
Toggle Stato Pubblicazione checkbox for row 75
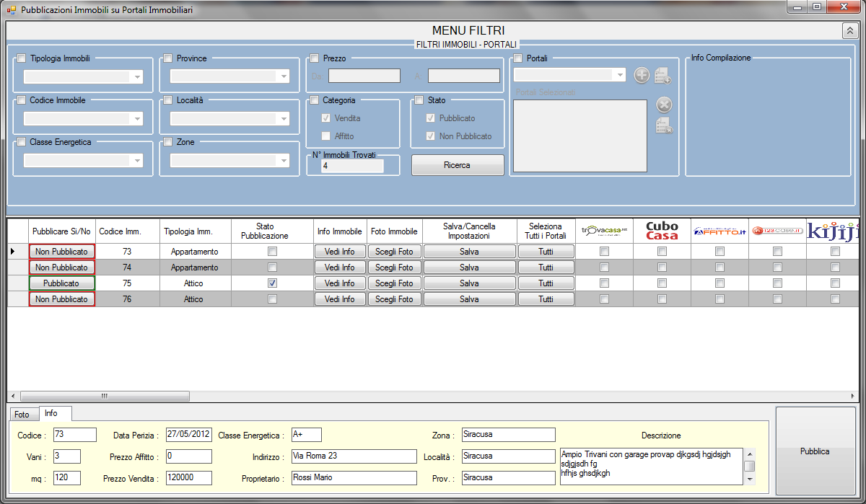pos(272,283)
